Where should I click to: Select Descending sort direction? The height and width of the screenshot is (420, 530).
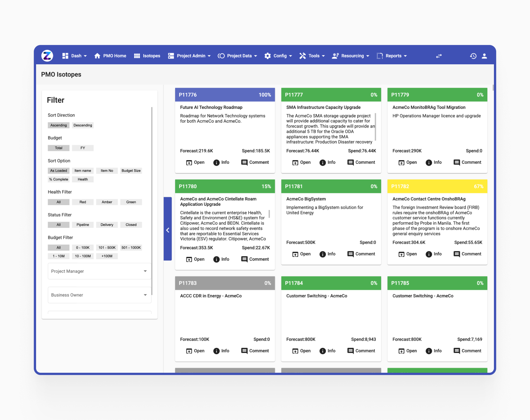(x=83, y=125)
